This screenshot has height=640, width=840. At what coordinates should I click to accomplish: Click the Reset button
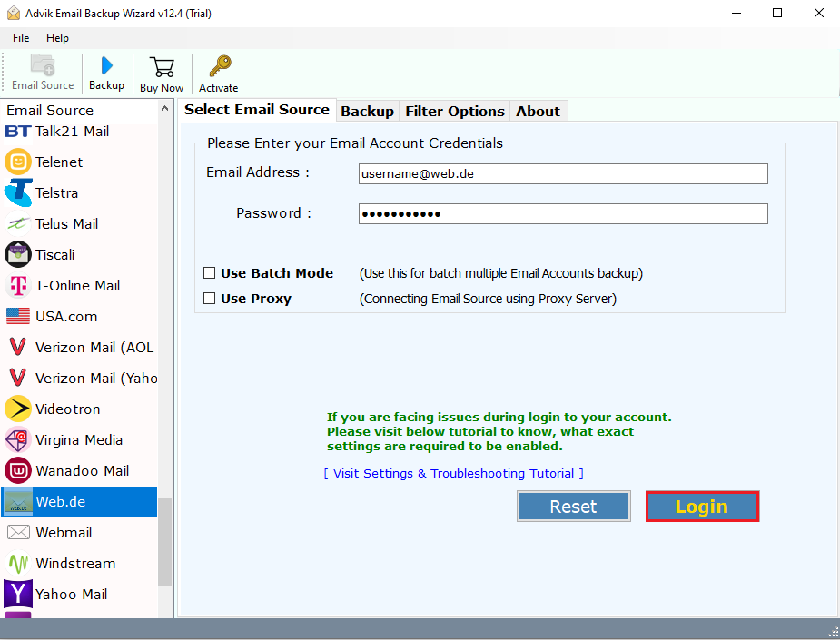pyautogui.click(x=573, y=507)
